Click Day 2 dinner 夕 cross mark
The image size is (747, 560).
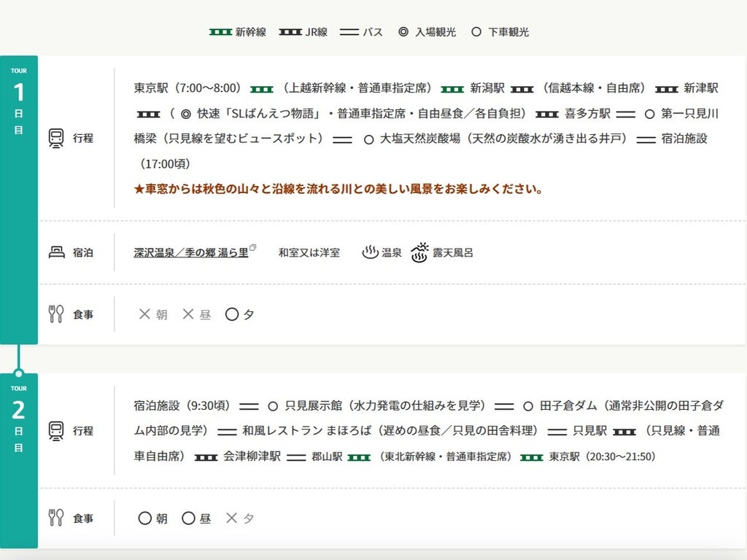tap(231, 518)
